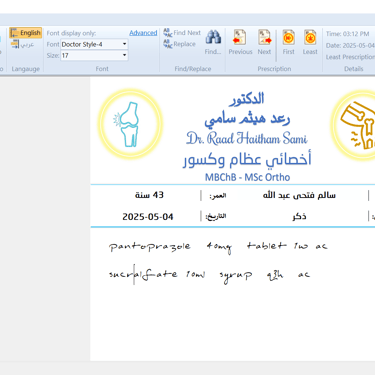This screenshot has width=375, height=375.
Task: Click the patient name سالم فتحي عبد الله
Action: click(x=299, y=195)
